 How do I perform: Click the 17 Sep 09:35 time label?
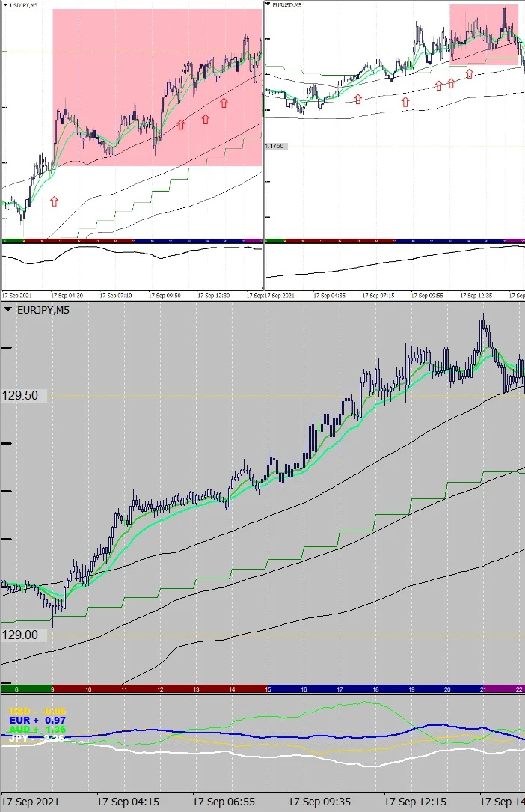point(319,802)
